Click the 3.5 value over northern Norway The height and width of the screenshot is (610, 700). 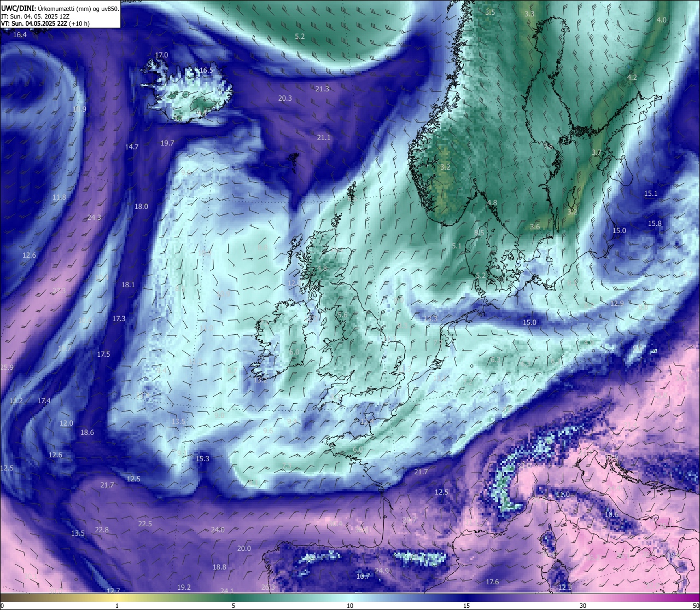(490, 13)
